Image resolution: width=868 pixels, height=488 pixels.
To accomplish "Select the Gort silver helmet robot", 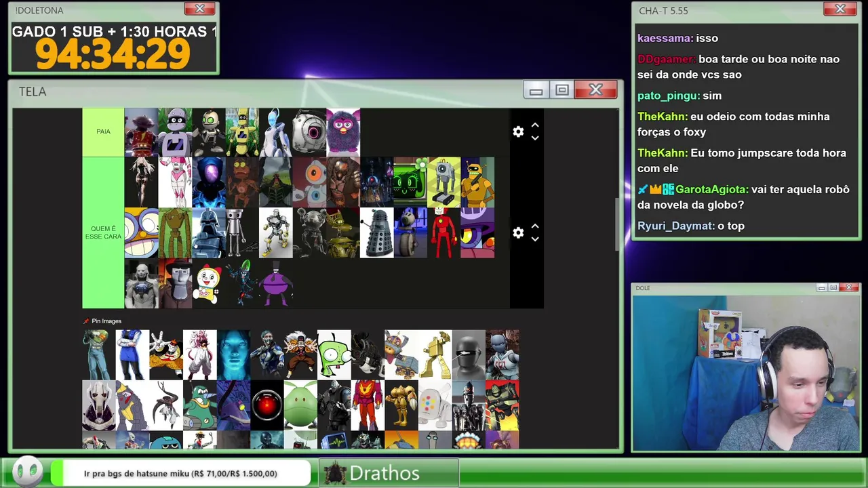I will click(469, 355).
